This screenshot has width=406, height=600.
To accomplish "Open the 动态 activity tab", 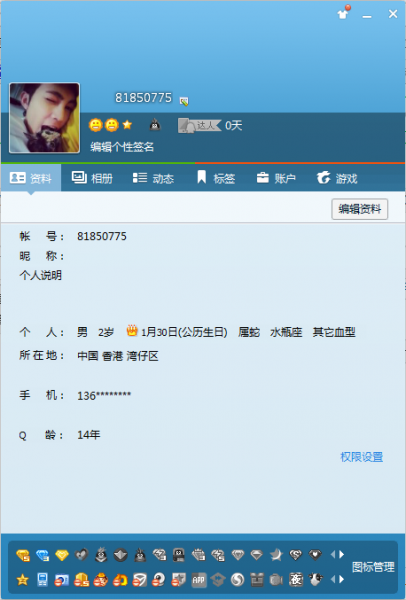I will [x=153, y=178].
